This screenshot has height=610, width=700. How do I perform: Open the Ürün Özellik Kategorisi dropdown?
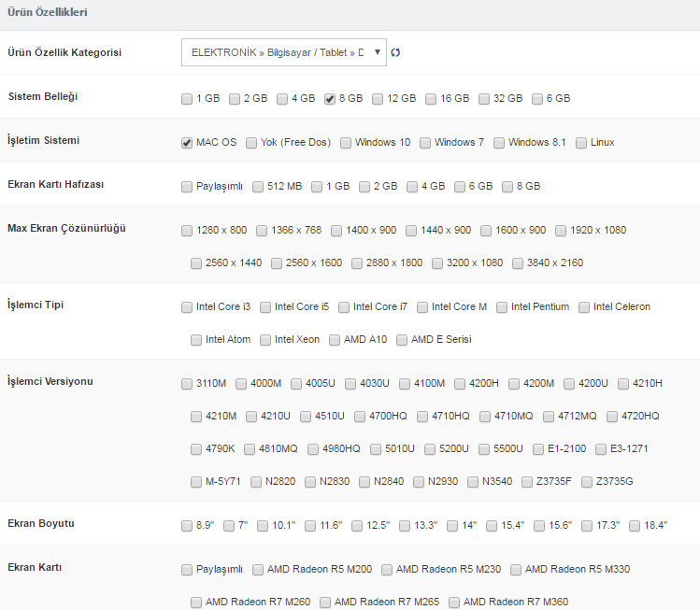point(284,52)
